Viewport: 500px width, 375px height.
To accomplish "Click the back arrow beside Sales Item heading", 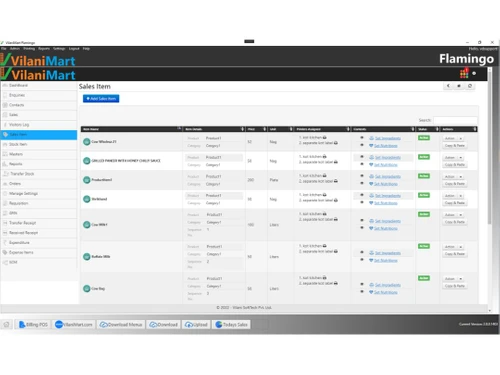I will (x=448, y=86).
